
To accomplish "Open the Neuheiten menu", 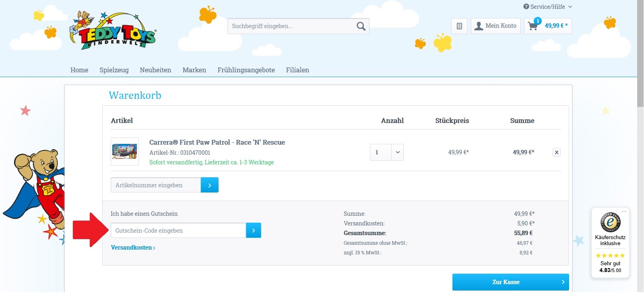I will [155, 70].
